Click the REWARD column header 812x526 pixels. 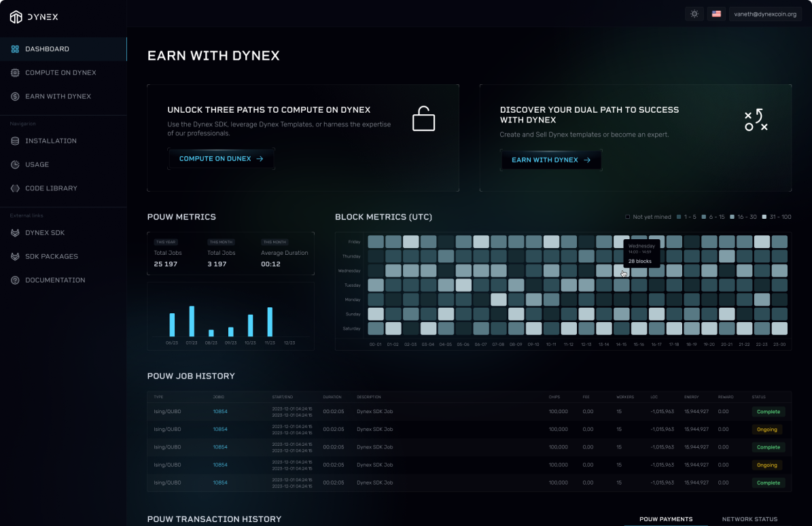click(x=726, y=397)
